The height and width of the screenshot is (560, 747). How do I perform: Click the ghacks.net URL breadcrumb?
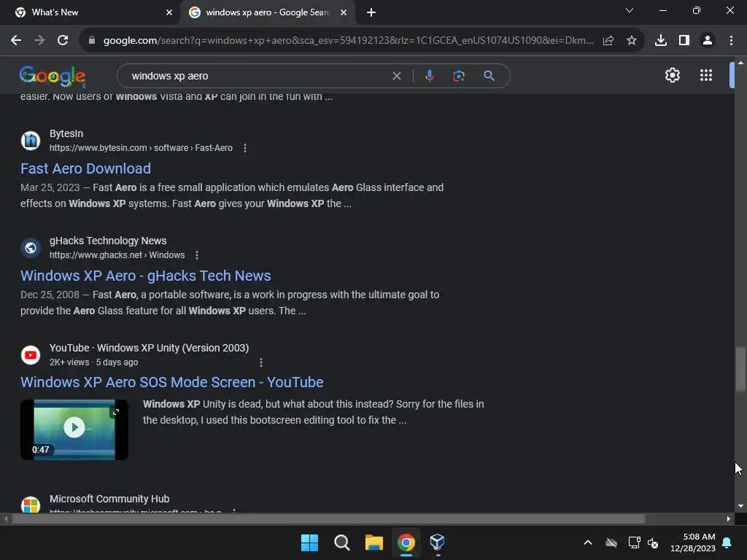tap(117, 255)
